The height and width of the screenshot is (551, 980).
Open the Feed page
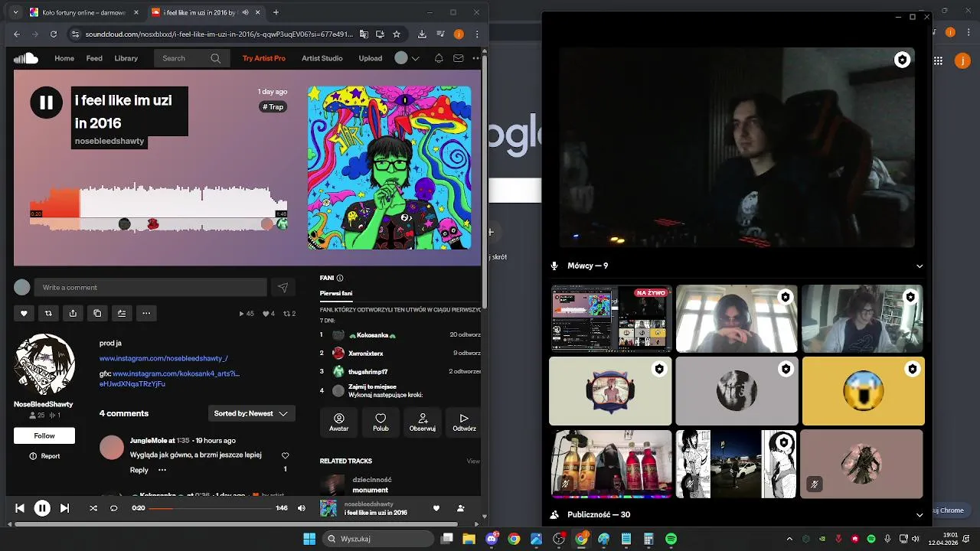click(94, 58)
